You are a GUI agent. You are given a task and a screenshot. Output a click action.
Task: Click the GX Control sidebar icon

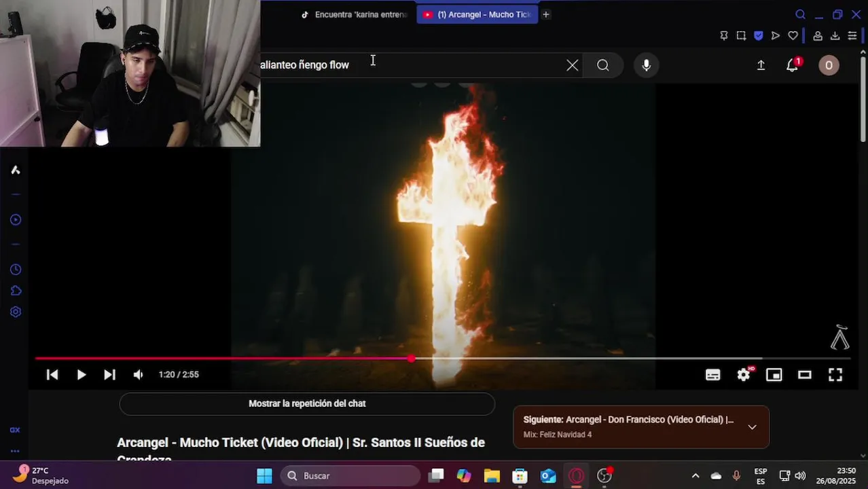[15, 430]
